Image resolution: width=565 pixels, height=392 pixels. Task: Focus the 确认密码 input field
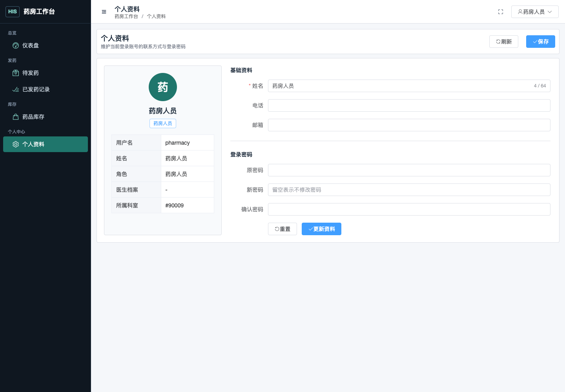[409, 209]
